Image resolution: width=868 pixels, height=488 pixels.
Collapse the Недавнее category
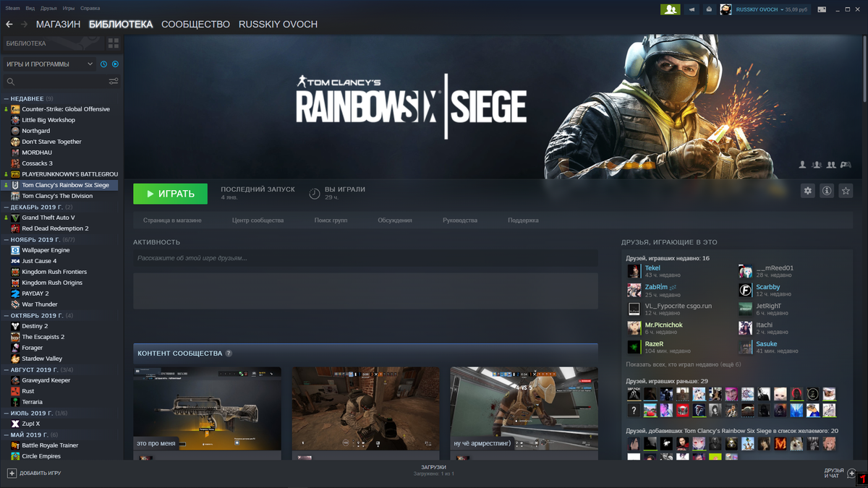point(6,98)
